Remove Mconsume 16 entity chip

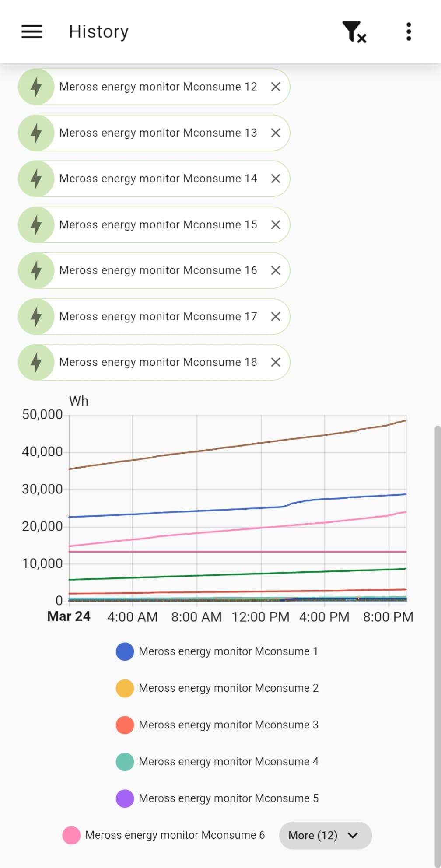[x=276, y=270]
